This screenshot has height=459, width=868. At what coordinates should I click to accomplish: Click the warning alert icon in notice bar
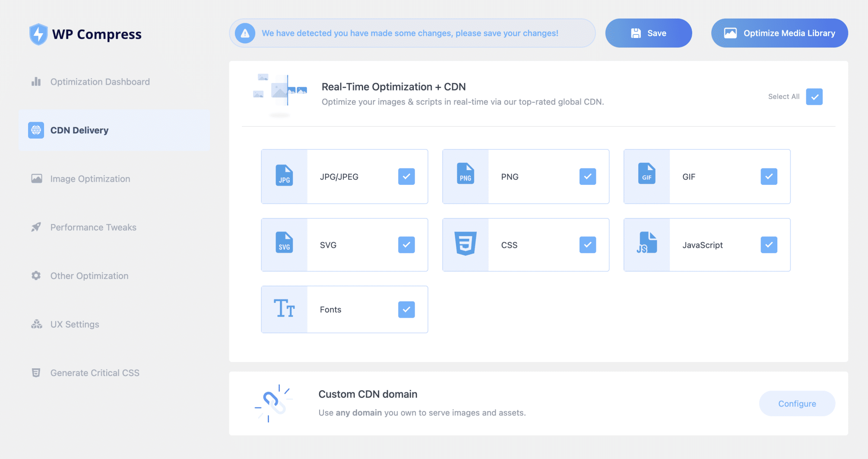pos(245,33)
